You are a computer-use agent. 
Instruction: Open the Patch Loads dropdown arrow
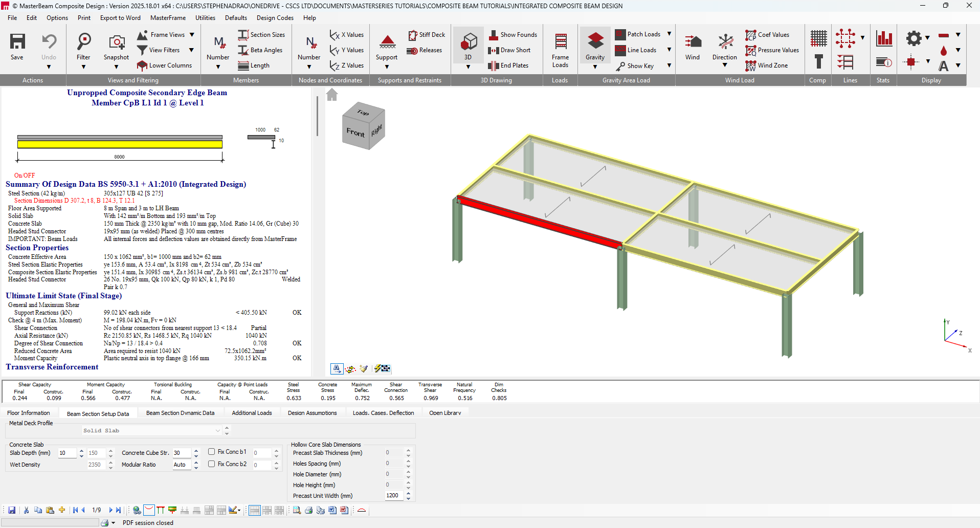[669, 34]
